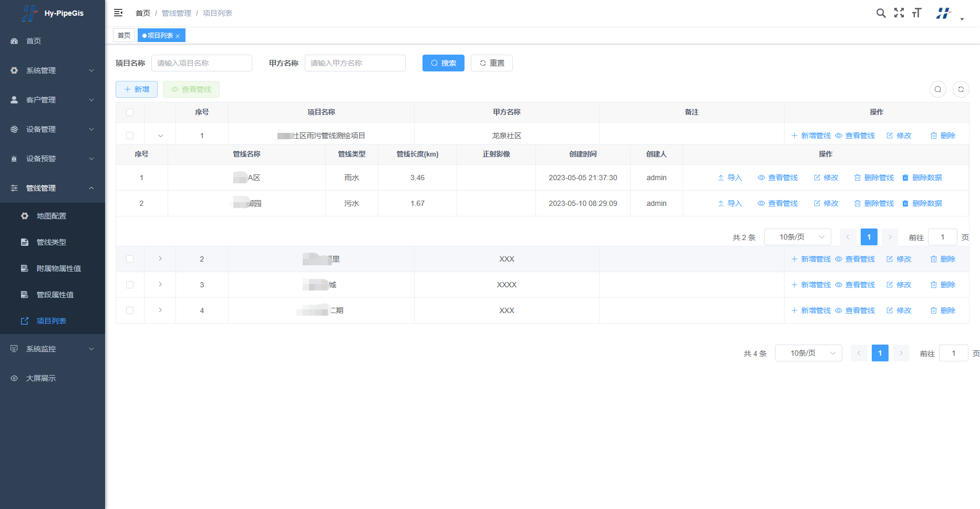Screen dimensions: 980x509
Task: Check the select-all checkbox in table header
Action: [x=130, y=112]
